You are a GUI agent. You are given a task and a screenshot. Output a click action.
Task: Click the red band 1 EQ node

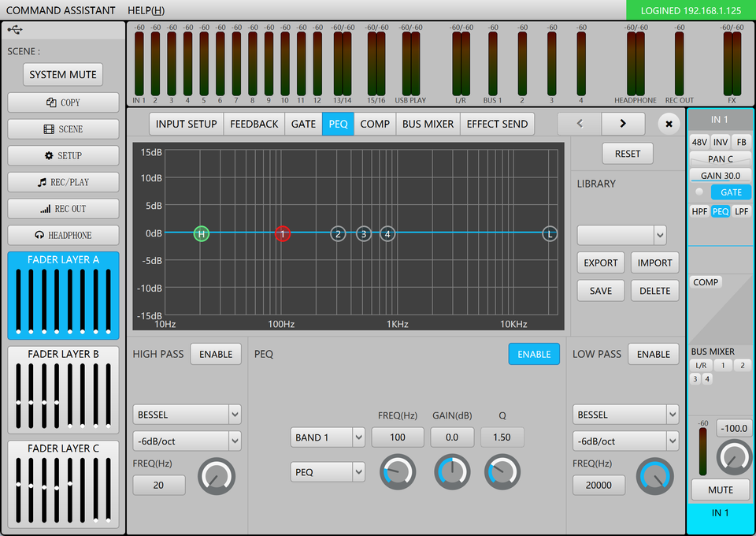pos(283,233)
